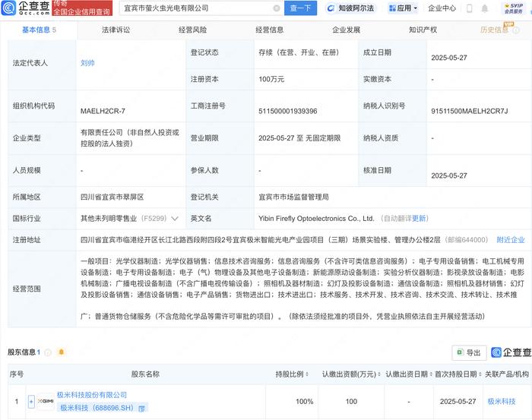This screenshot has width=532, height=420.
Task: Click the bell icon beside 股东信息
Action: (x=62, y=352)
